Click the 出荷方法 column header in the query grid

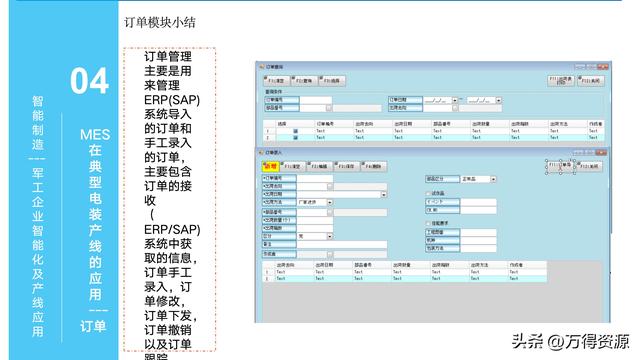[567, 124]
